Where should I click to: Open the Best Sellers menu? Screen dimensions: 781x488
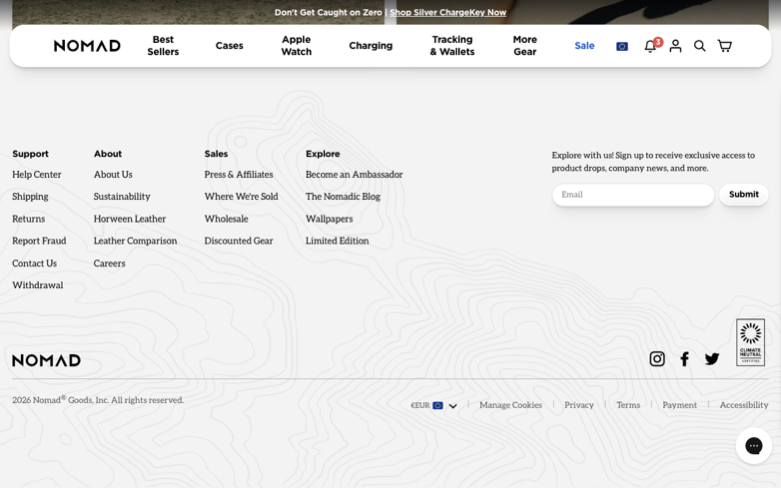pos(163,45)
